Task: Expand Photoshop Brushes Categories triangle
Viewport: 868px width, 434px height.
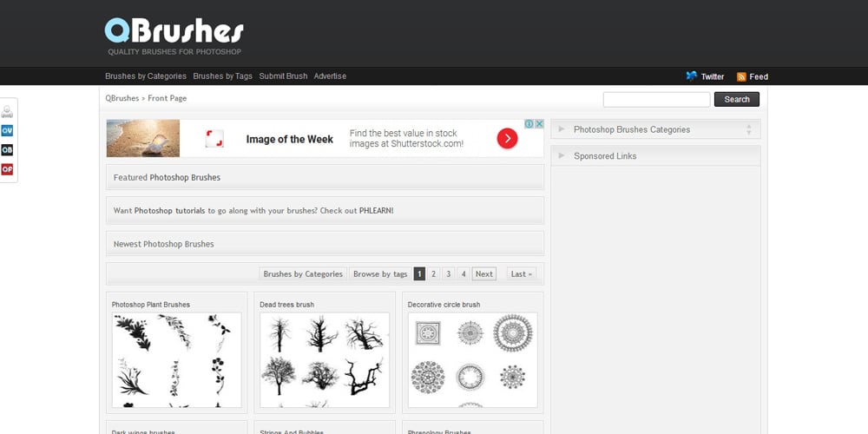Action: 562,129
